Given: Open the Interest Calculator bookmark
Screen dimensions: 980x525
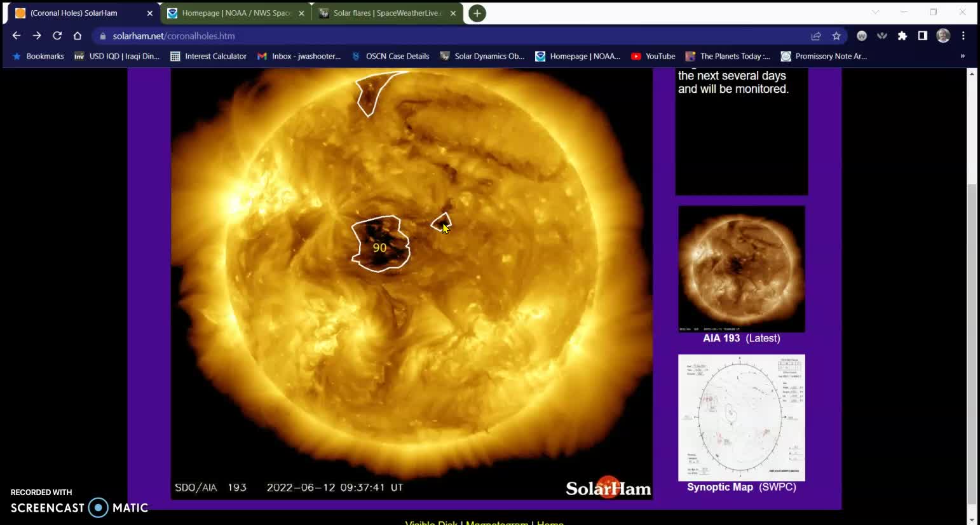Looking at the screenshot, I should click(x=208, y=57).
